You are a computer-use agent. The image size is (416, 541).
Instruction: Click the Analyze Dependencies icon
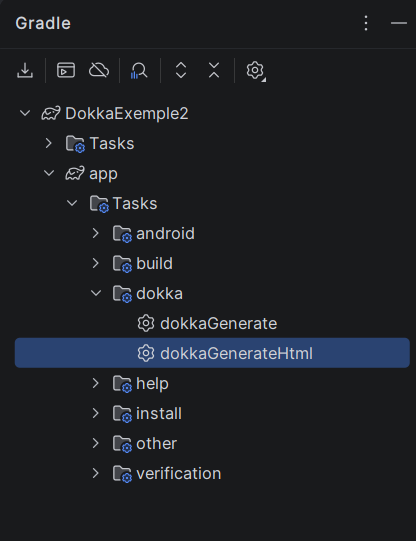click(x=139, y=71)
